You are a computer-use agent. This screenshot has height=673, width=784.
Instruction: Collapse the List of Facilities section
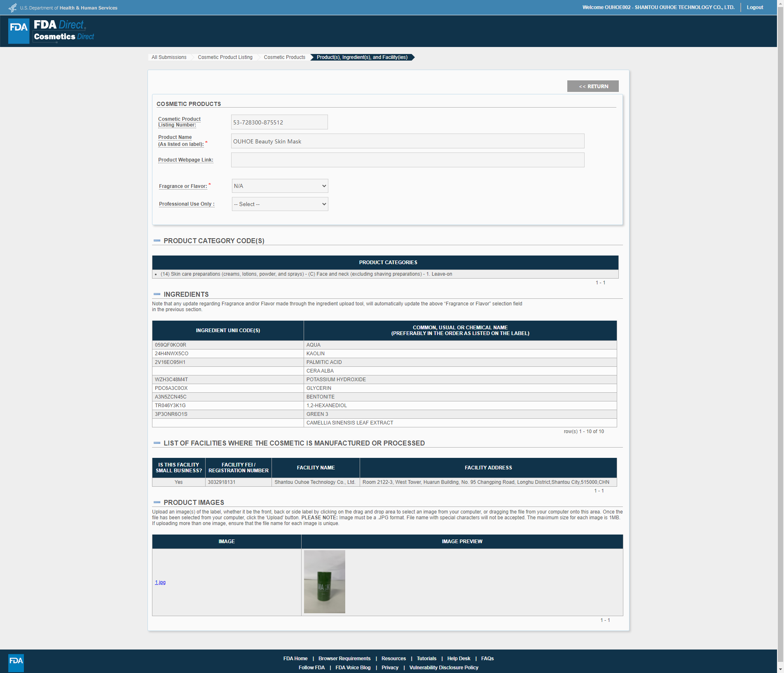[x=157, y=443]
